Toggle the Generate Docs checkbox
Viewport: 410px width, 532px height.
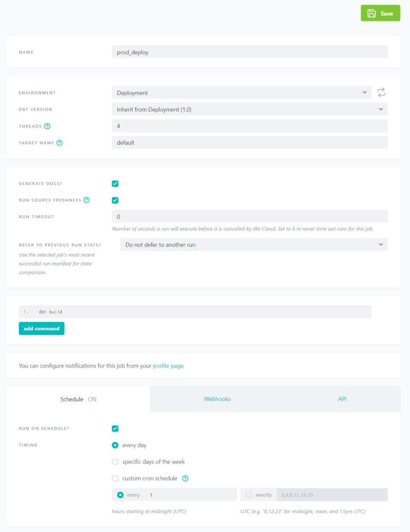pos(115,184)
